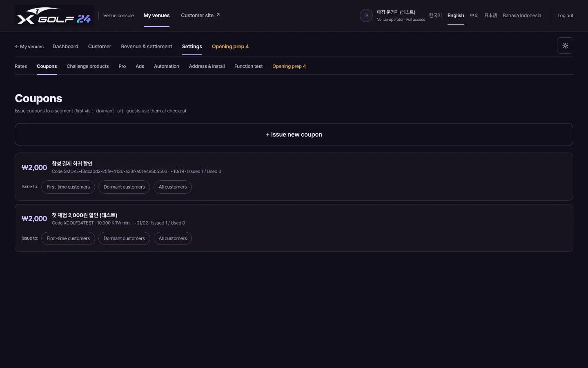Go back to My venues list
This screenshot has height=368, width=588.
(29, 47)
